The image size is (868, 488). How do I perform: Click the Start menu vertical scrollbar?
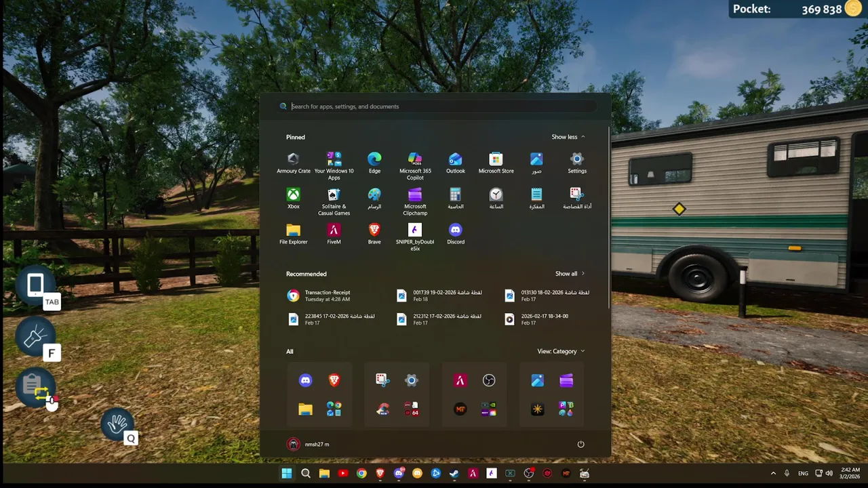point(609,217)
